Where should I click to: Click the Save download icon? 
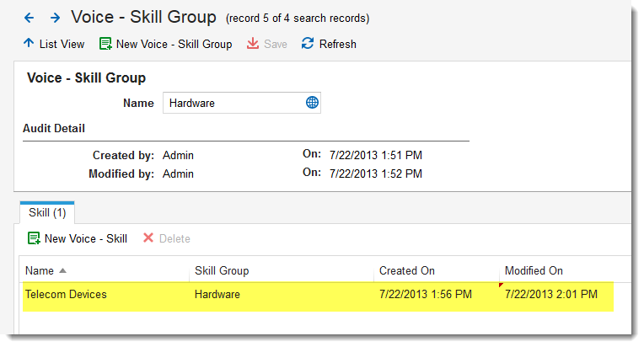253,44
